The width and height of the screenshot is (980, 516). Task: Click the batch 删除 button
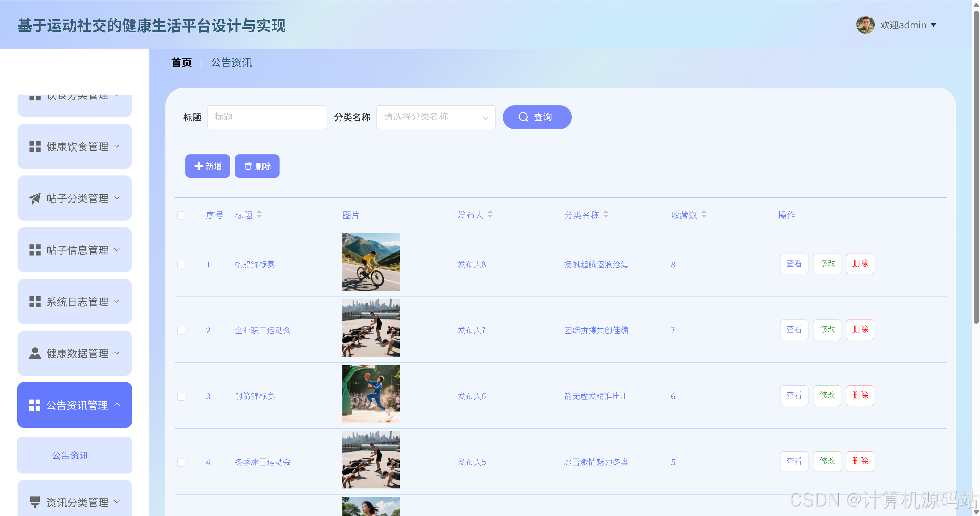click(257, 166)
